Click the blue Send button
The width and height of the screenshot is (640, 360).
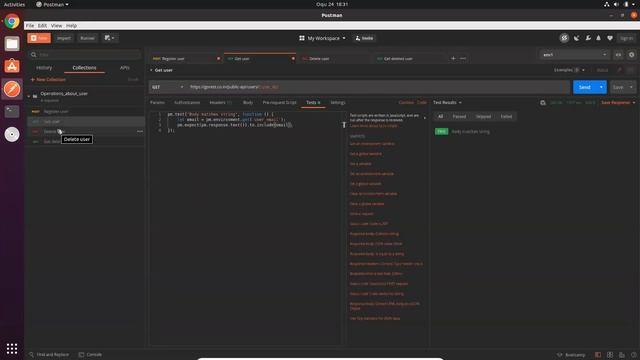coord(584,87)
